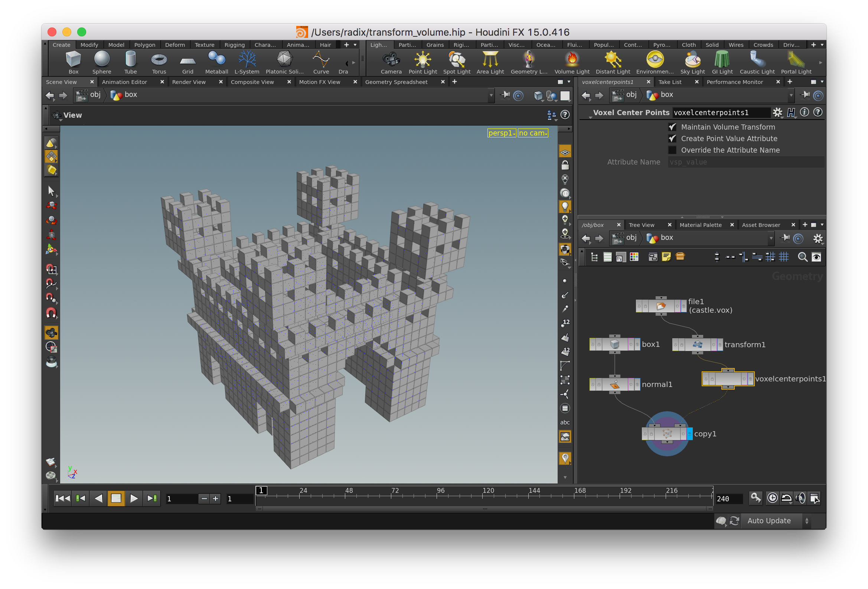Toggle network editor display eye icon
Viewport: 868px width, 589px height.
pos(816,257)
